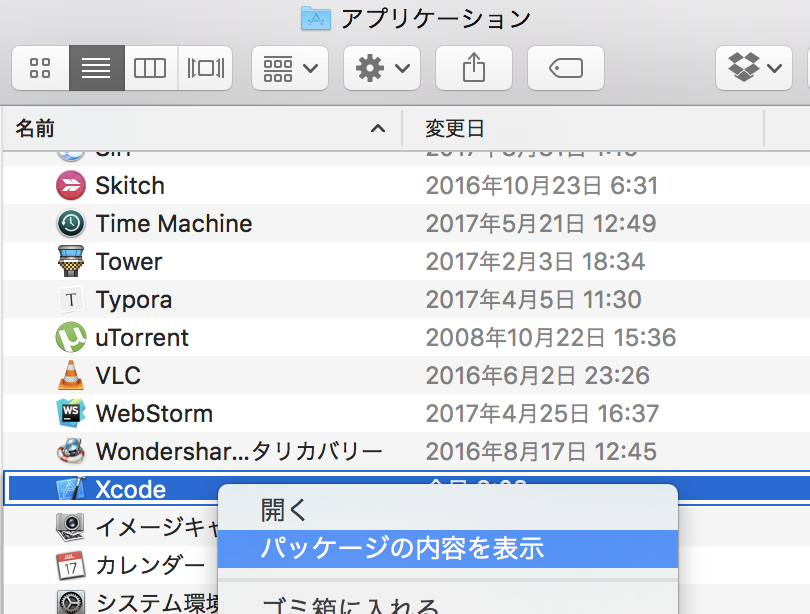This screenshot has height=614, width=810.
Task: Click the カレンダー file name
Action: coord(150,565)
